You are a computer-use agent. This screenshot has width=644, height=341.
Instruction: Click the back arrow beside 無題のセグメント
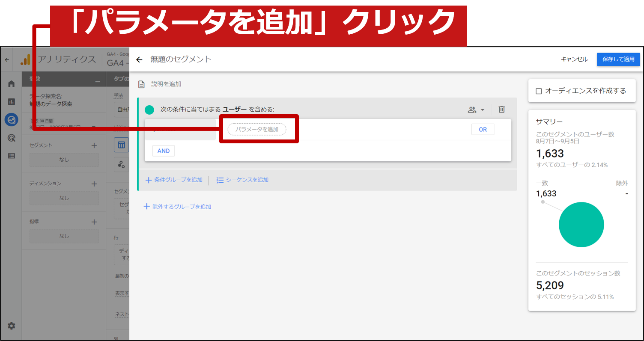pos(139,59)
